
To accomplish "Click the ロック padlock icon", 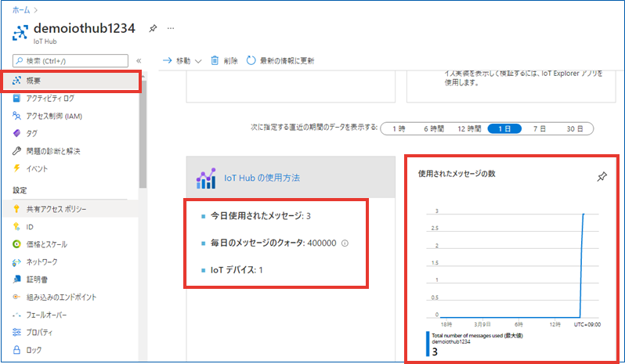I will pyautogui.click(x=16, y=350).
